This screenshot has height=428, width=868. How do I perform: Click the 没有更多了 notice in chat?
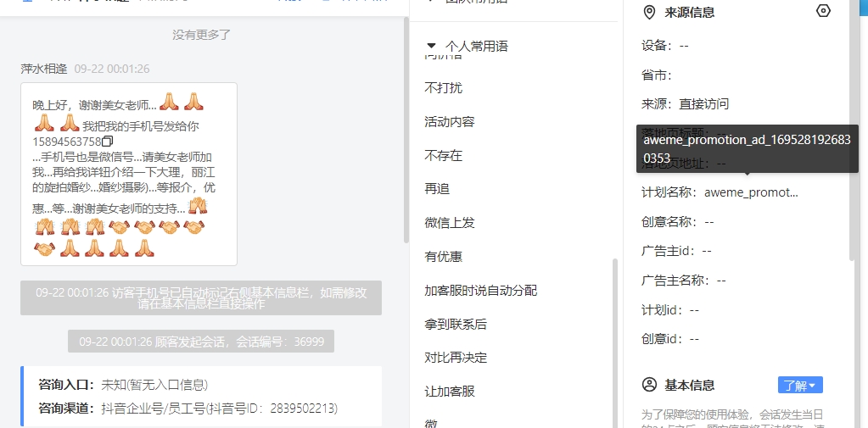(x=201, y=35)
